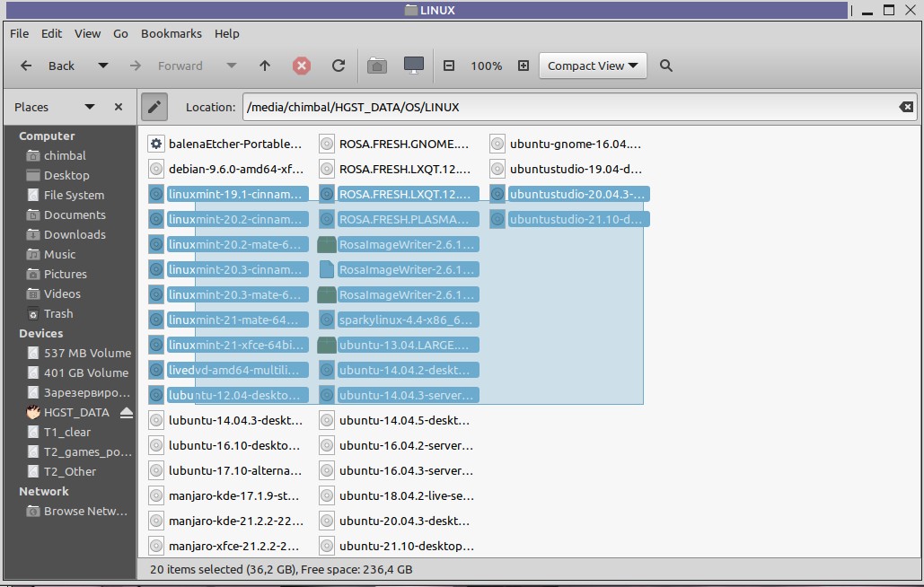
Task: Clear the Location field
Action: (906, 107)
